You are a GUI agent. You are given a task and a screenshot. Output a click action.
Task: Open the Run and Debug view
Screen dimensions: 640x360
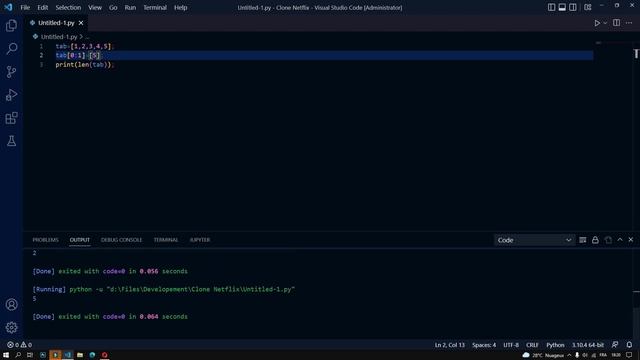[11, 95]
